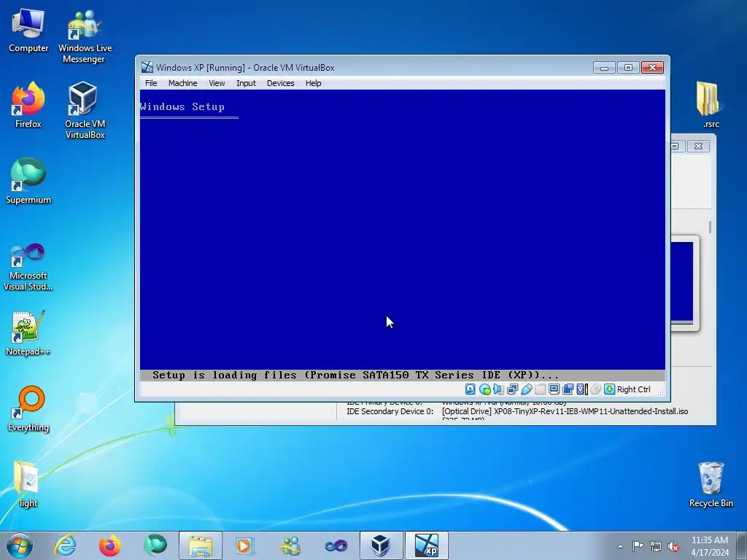Select the Oracle VM VirtualBox desktop shortcut
Screen dimensions: 747x560
[x=85, y=111]
